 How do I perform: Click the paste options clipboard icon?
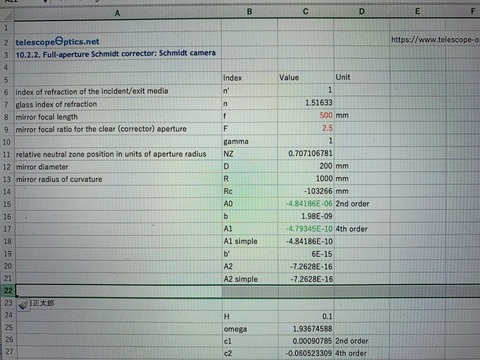(x=23, y=305)
